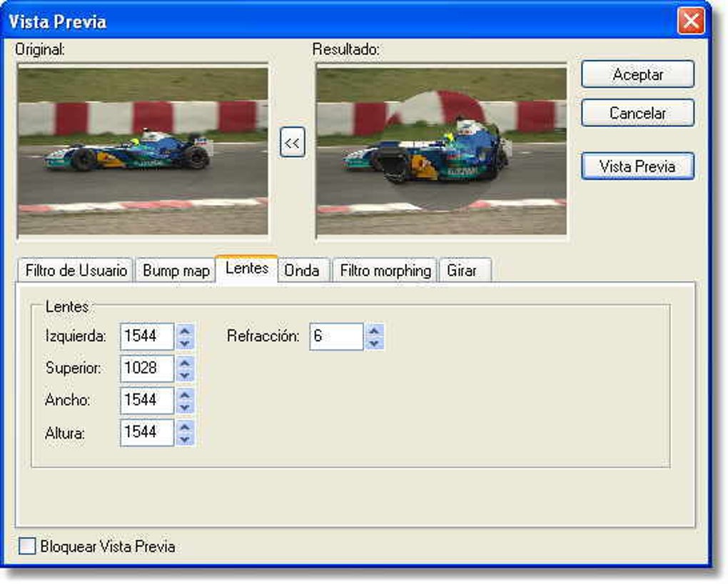Click the Vista Previa button
This screenshot has height=584, width=728.
click(637, 166)
